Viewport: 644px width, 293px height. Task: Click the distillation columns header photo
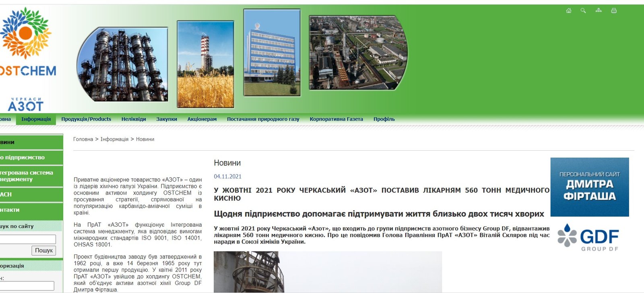coord(122,64)
